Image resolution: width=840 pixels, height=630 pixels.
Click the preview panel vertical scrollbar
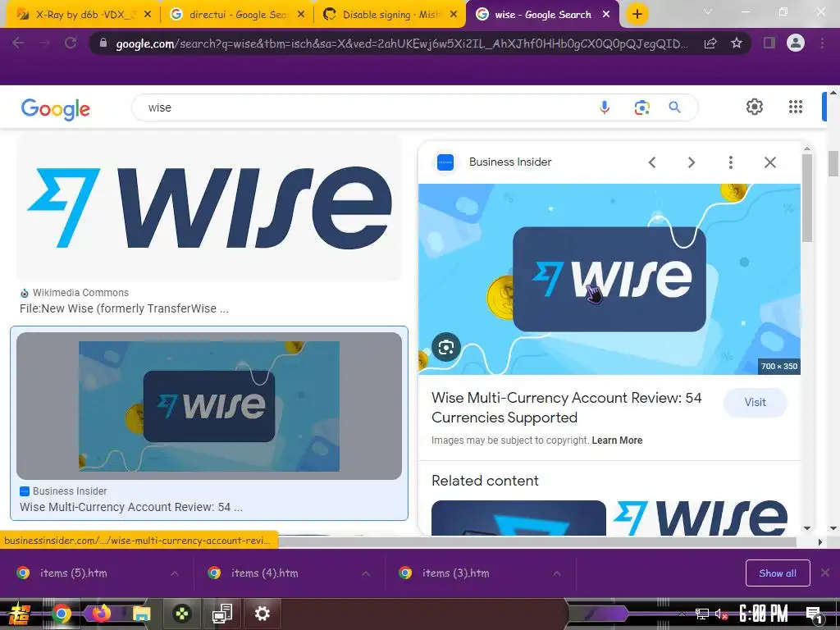[x=807, y=199]
